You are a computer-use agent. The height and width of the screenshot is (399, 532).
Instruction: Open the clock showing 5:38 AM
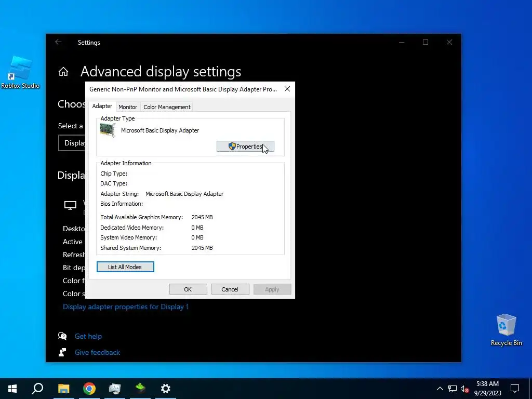487,389
